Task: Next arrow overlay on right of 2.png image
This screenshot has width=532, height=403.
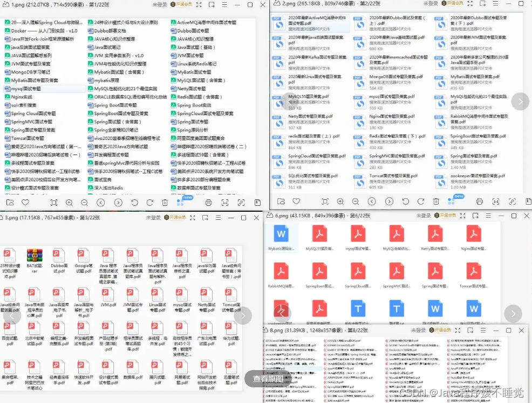Action: [x=520, y=101]
